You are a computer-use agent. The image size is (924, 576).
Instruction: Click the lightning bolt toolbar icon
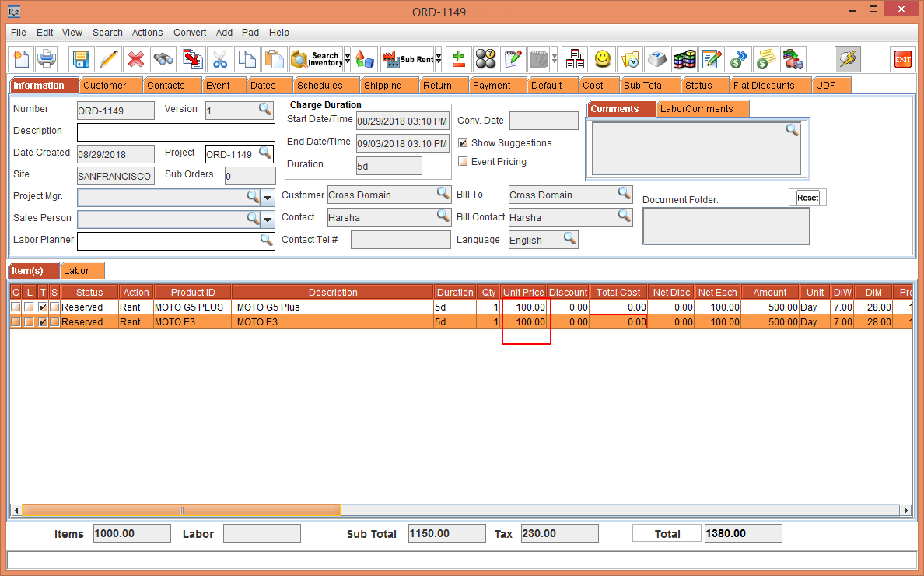(x=847, y=59)
